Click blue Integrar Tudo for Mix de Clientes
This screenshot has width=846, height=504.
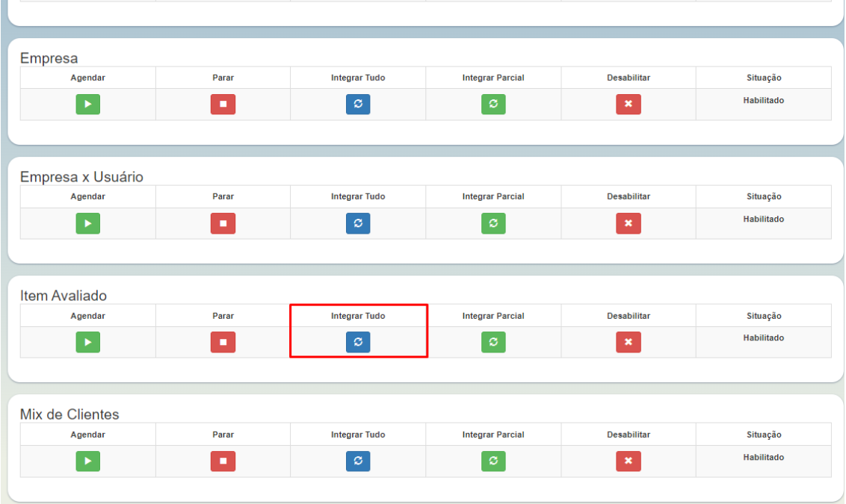[358, 461]
